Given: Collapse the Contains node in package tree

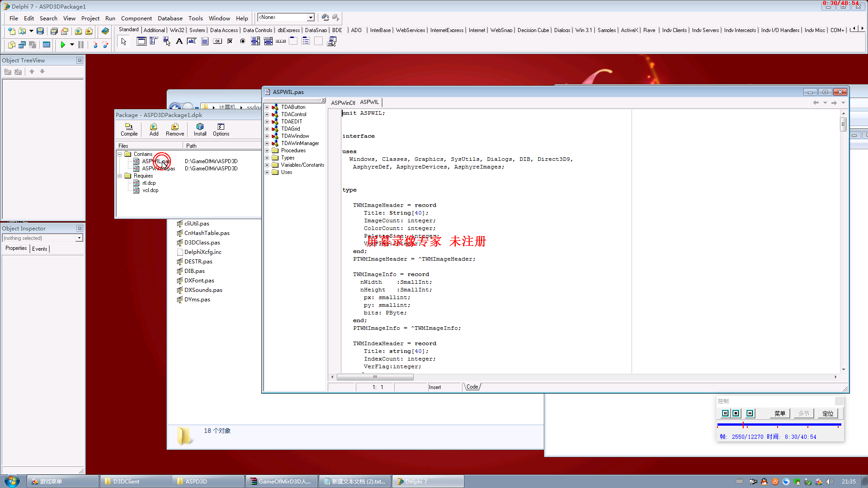Looking at the screenshot, I should 120,154.
